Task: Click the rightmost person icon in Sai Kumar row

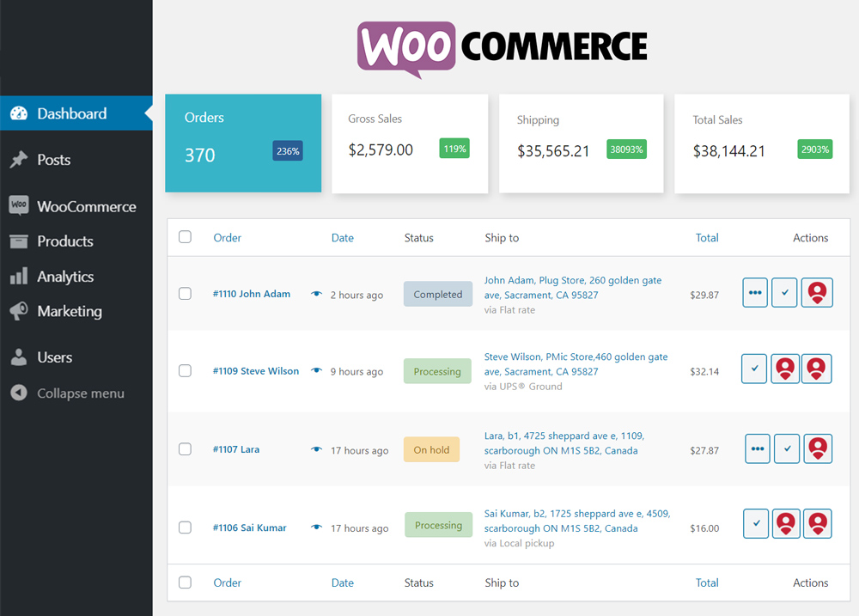Action: [x=818, y=523]
